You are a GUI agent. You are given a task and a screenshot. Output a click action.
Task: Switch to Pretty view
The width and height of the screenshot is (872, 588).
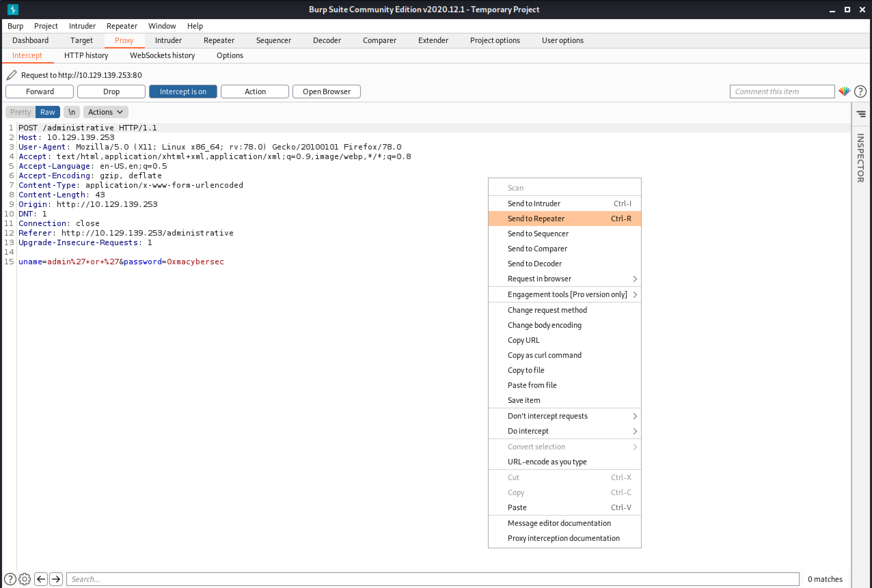21,112
